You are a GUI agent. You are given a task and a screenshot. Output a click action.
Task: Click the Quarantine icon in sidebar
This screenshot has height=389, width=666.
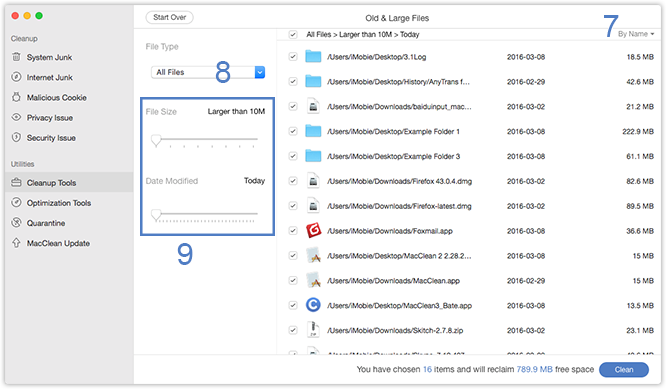click(16, 222)
